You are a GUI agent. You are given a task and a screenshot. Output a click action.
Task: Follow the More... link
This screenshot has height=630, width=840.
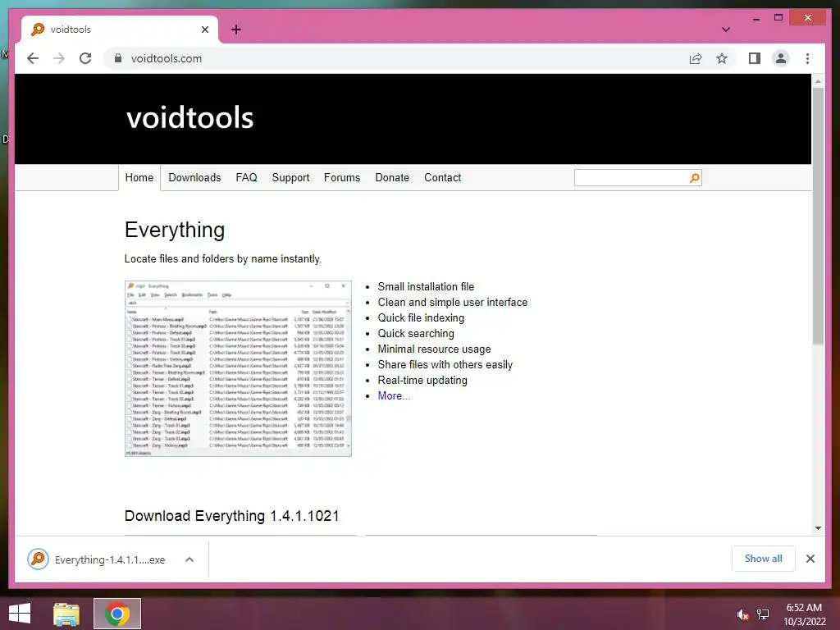(394, 395)
